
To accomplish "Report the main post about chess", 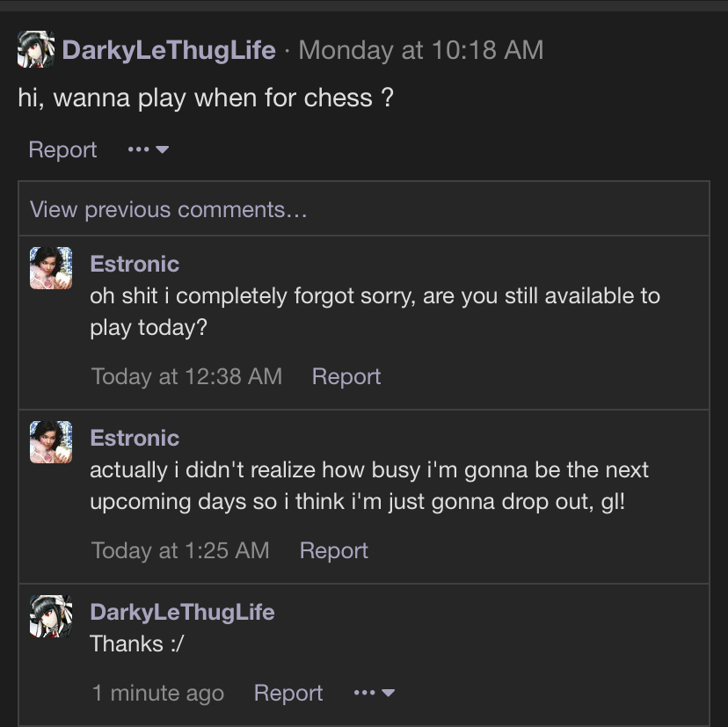I will click(x=62, y=149).
